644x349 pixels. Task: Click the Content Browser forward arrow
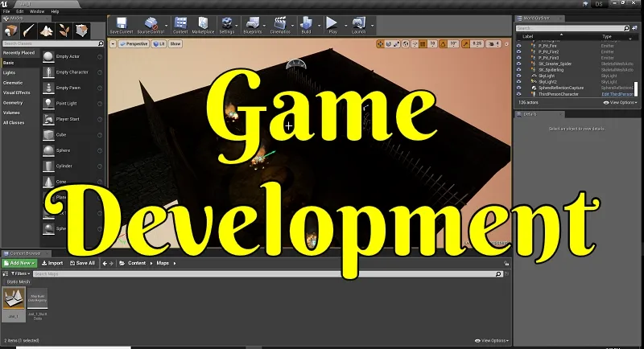click(111, 263)
